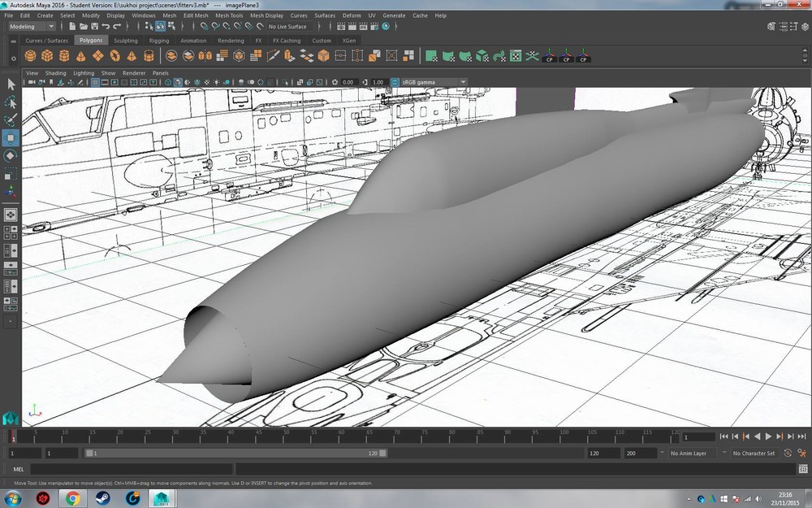Screen dimensions: 812x508
Task: Click the No Live Surface field
Action: 288,26
